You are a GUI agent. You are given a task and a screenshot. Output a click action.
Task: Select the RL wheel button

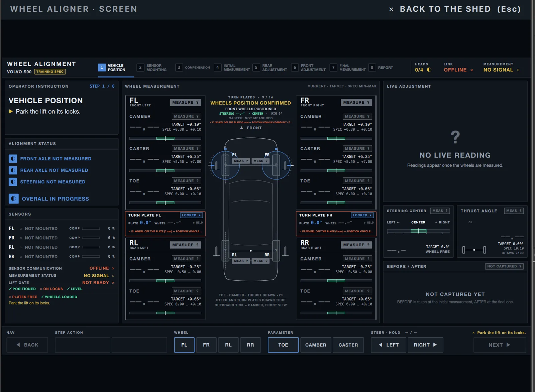tap(228, 345)
